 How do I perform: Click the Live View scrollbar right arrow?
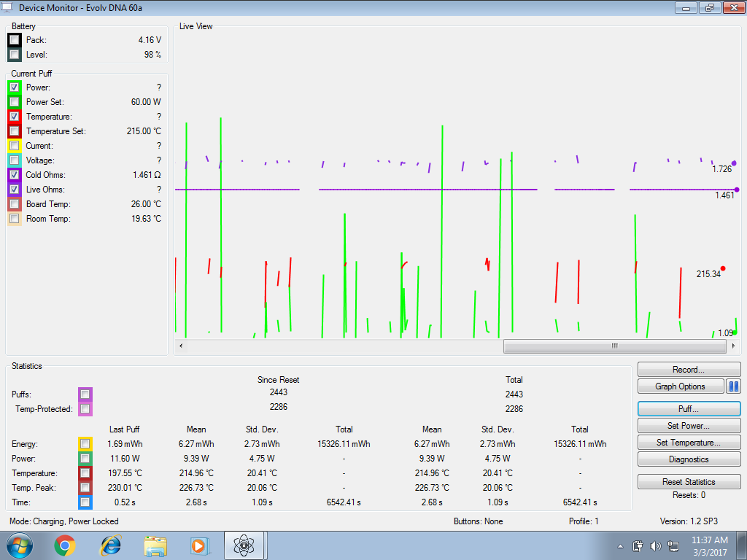(x=734, y=346)
